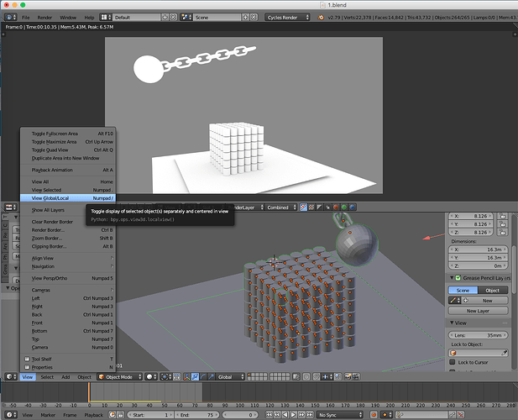
Task: Toggle the Properties checkbox in View menu
Action: (27, 367)
